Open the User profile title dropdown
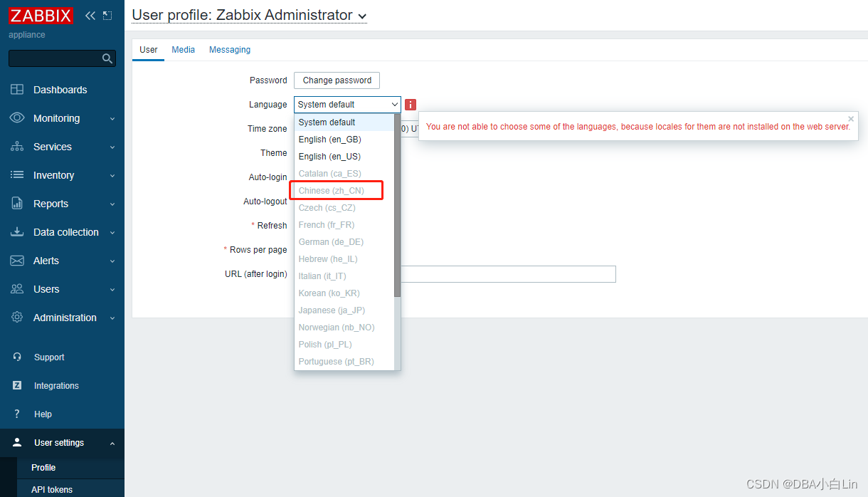 pos(361,15)
